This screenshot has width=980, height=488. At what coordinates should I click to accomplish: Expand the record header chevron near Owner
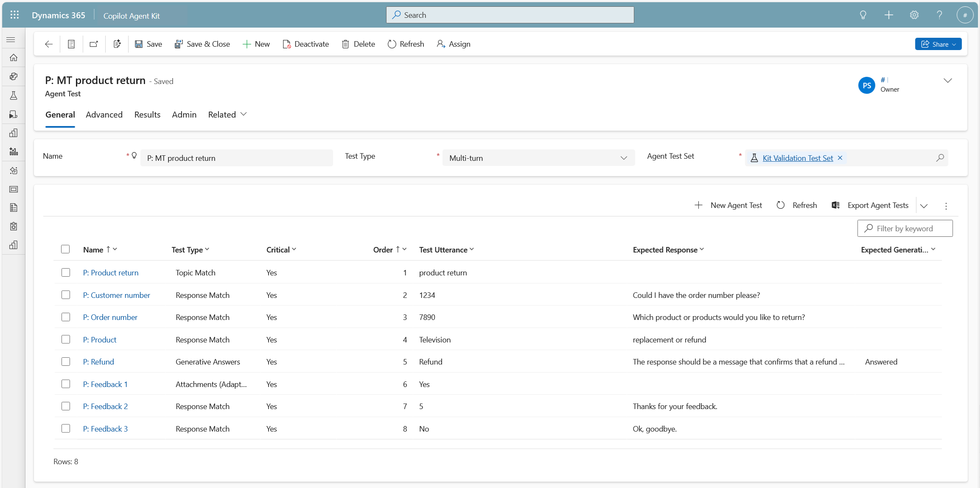pyautogui.click(x=948, y=81)
